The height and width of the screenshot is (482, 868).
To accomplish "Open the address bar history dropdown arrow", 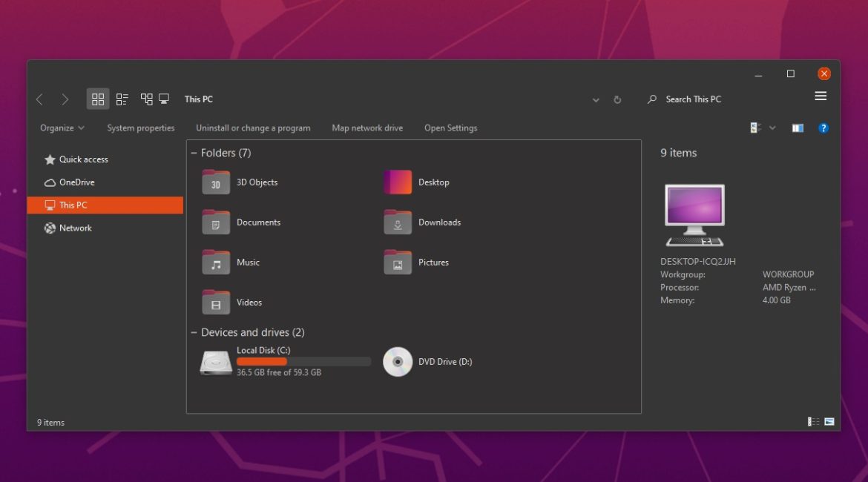I will (596, 100).
